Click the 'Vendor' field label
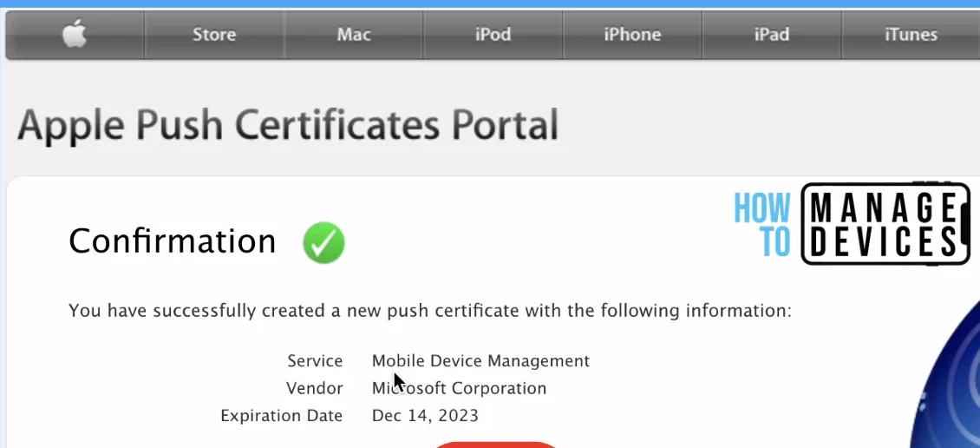 tap(315, 389)
